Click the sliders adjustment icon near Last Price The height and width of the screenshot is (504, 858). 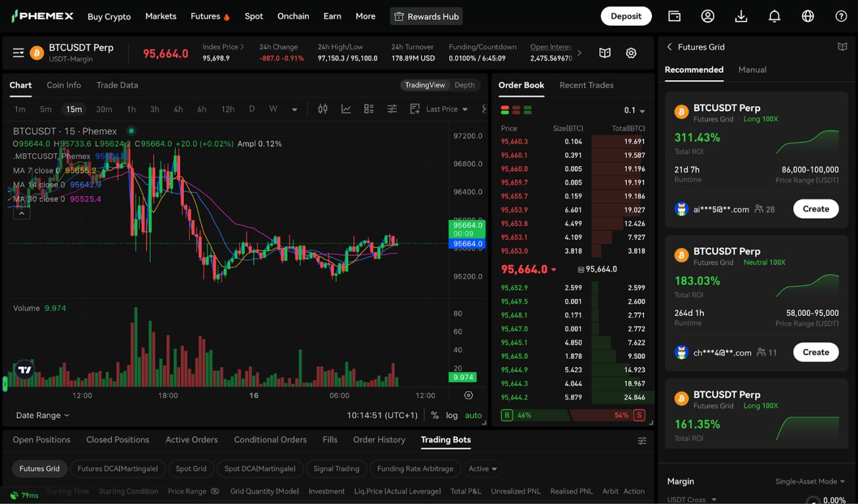coord(392,108)
